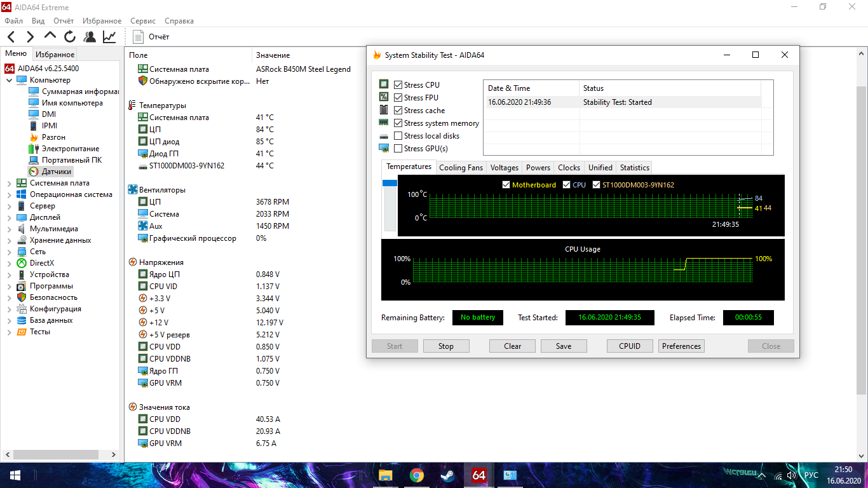Switch to the Cooling Fans tab
Image resolution: width=868 pixels, height=488 pixels.
click(x=461, y=168)
